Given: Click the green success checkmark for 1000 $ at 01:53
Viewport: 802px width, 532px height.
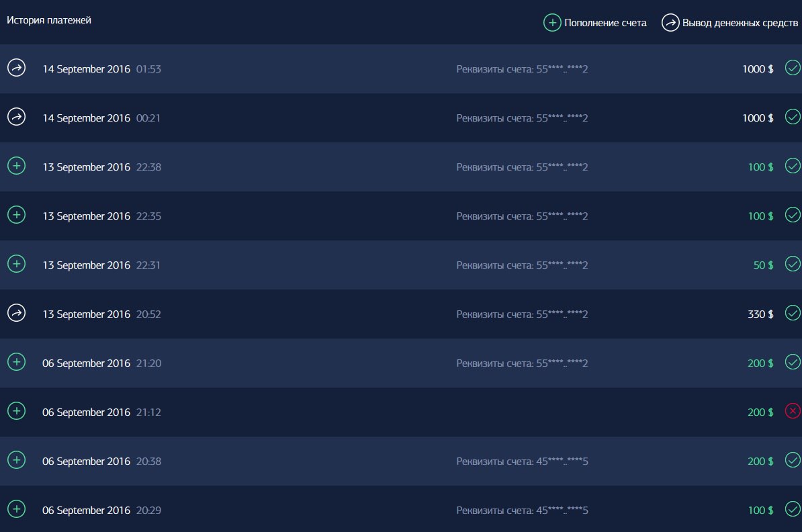Looking at the screenshot, I should coord(793,68).
